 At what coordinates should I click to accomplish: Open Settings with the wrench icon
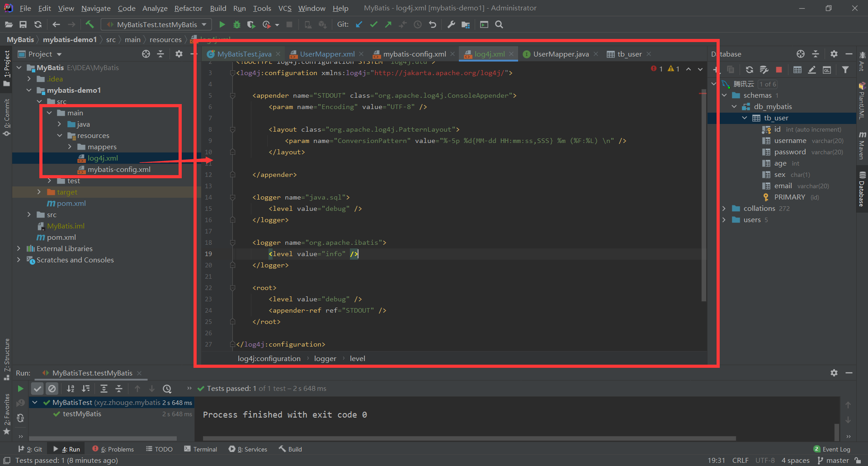point(451,24)
